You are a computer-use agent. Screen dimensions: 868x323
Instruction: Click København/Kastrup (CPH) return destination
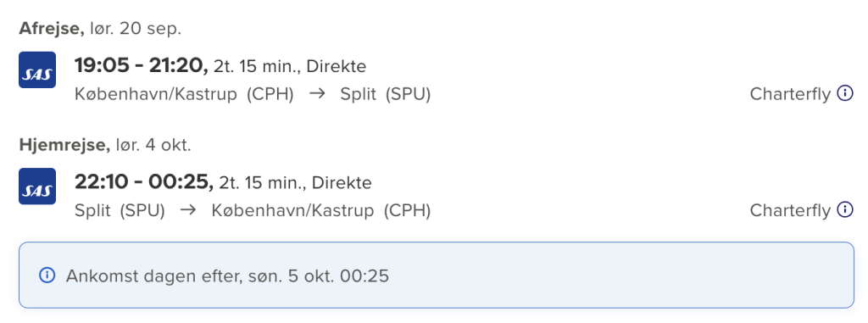(321, 211)
